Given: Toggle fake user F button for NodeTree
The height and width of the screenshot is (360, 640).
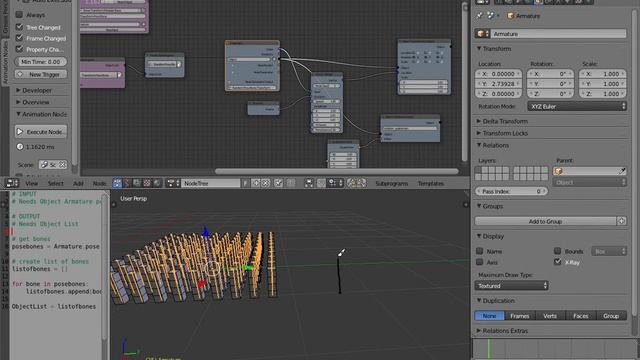Looking at the screenshot, I should click(x=245, y=183).
